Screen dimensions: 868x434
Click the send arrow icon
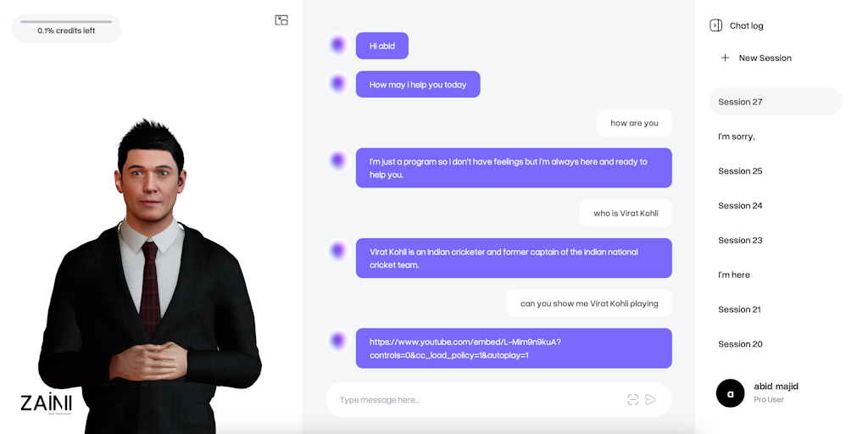[650, 400]
